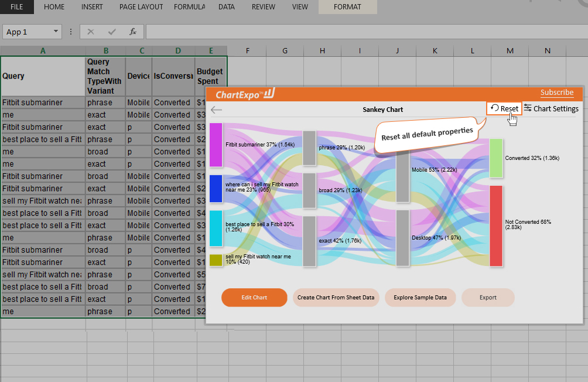This screenshot has height=382, width=588.
Task: Expand the Name Box dropdown arrow
Action: pos(56,32)
